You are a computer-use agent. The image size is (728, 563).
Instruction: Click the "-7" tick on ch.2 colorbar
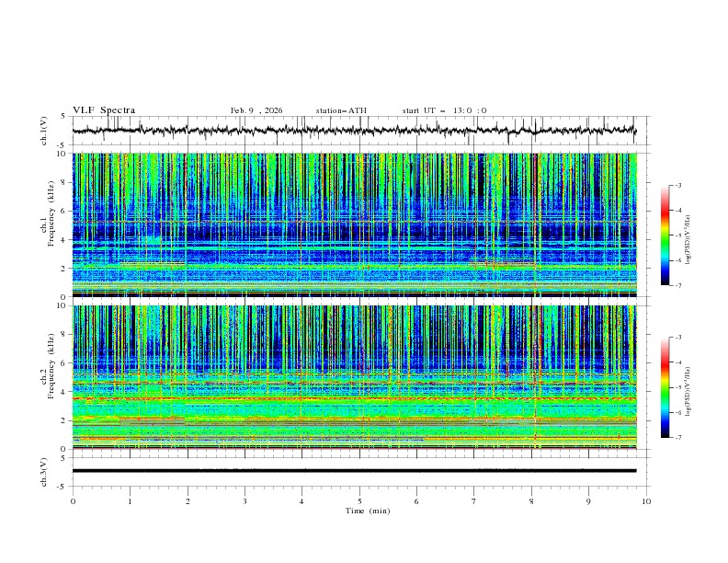[x=677, y=438]
